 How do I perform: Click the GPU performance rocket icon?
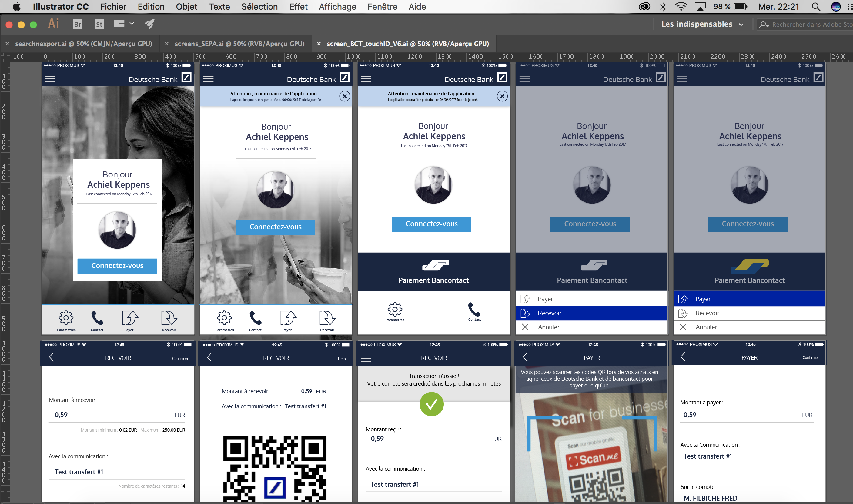coord(149,23)
